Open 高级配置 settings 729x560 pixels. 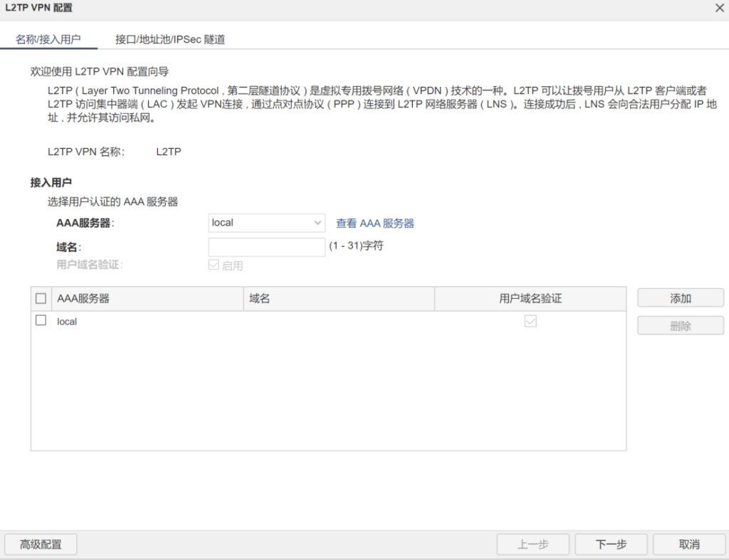pos(41,544)
